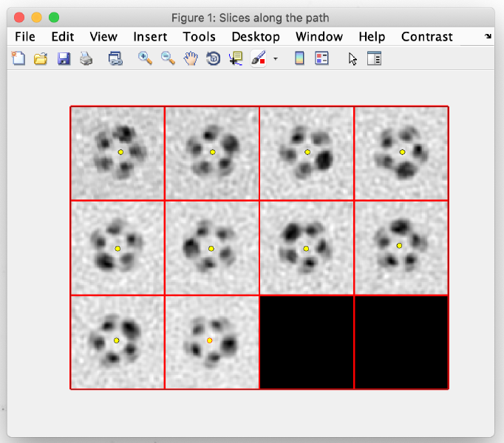Open the Contrast menu
504x443 pixels.
[427, 37]
